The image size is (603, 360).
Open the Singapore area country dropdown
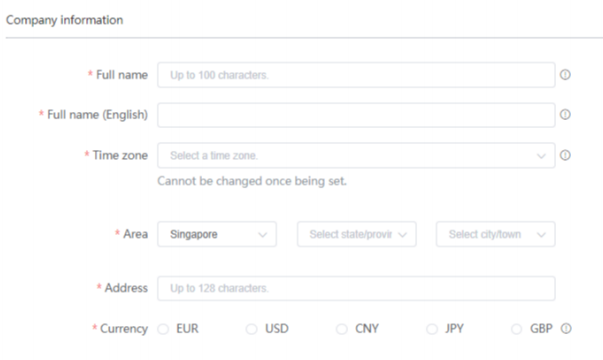pos(217,234)
